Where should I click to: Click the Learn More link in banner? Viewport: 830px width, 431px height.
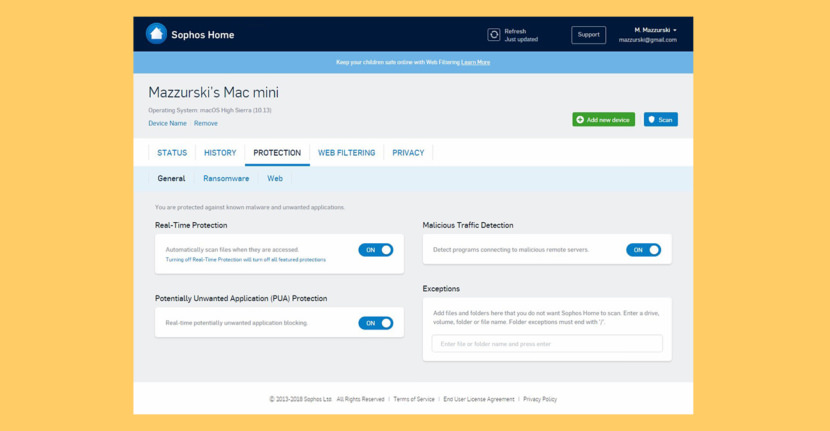tap(475, 62)
